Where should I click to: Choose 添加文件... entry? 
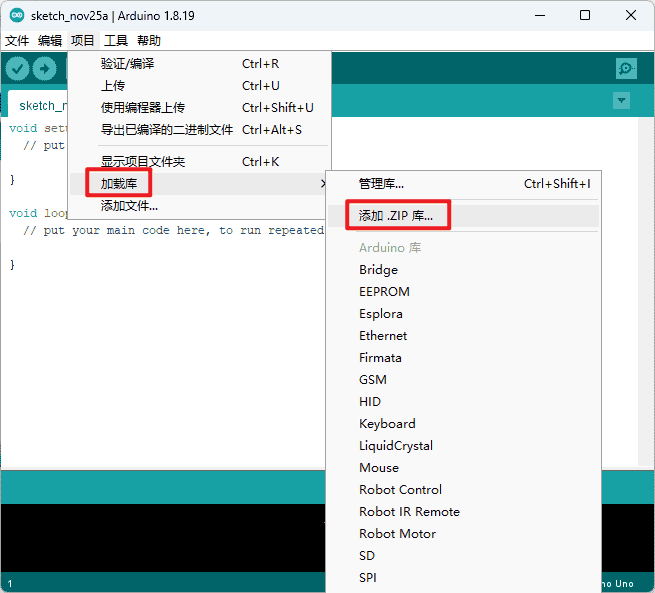(x=200, y=206)
